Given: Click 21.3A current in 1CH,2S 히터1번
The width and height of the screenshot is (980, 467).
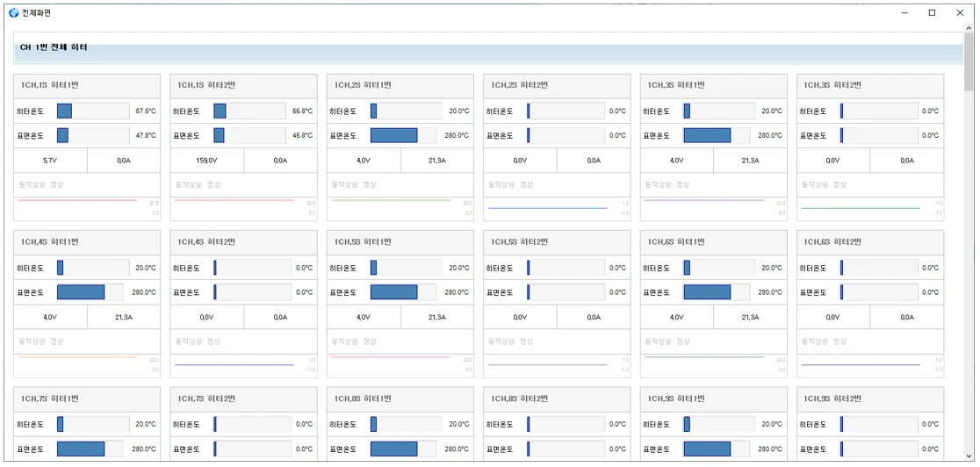Looking at the screenshot, I should [437, 161].
